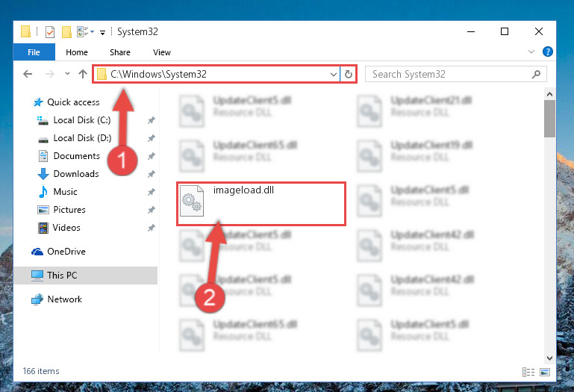The height and width of the screenshot is (392, 574).
Task: Switch to the Share ribbon tab
Action: pyautogui.click(x=119, y=52)
